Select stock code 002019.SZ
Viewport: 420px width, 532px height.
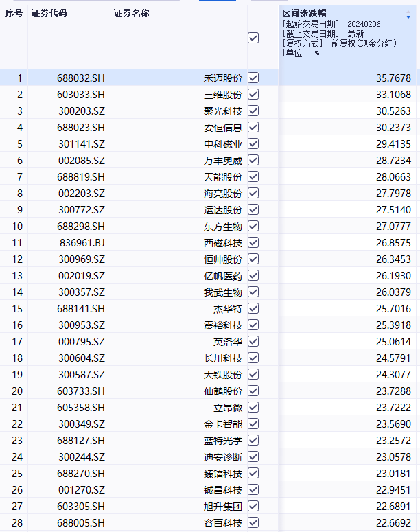point(82,276)
